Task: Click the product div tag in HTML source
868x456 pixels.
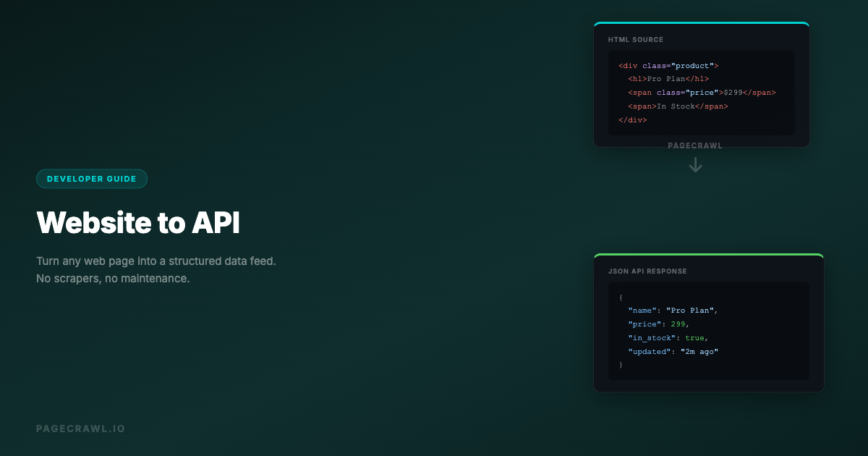Action: point(668,65)
